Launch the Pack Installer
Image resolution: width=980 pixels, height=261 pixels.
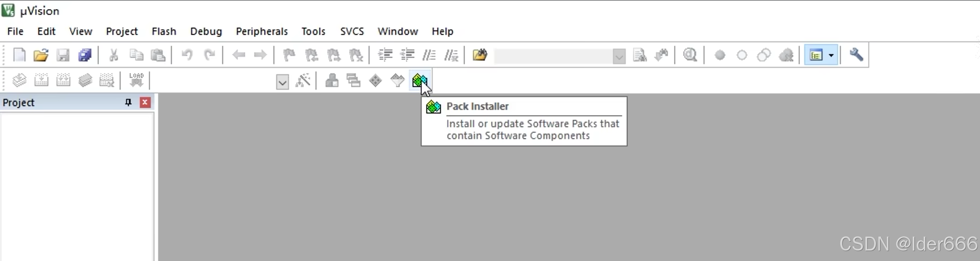click(420, 80)
